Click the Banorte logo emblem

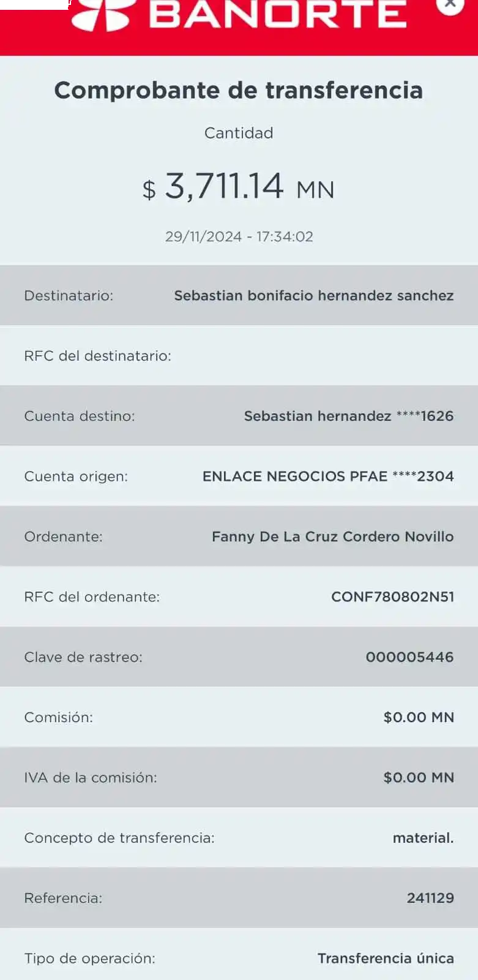(102, 13)
